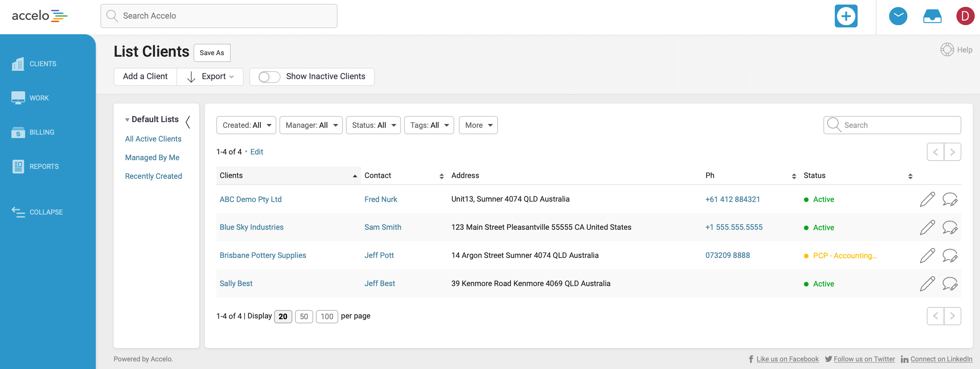Click the note bubble icon for ABC Demo Pty Ltd
This screenshot has width=980, height=369.
pyautogui.click(x=950, y=199)
